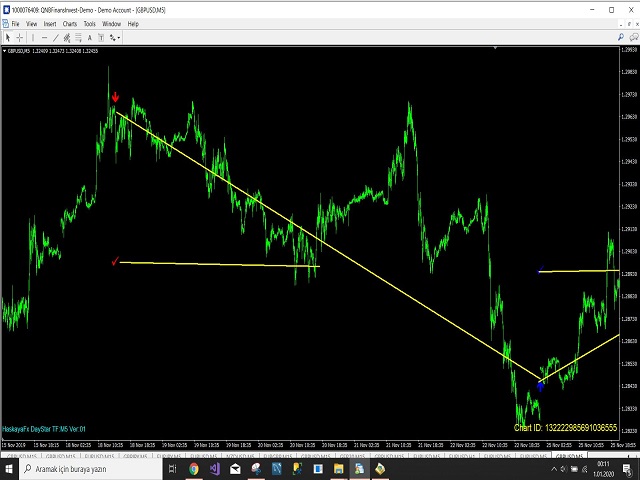This screenshot has height=480, width=640.
Task: Click the search magnifier icon
Action: click(x=621, y=37)
